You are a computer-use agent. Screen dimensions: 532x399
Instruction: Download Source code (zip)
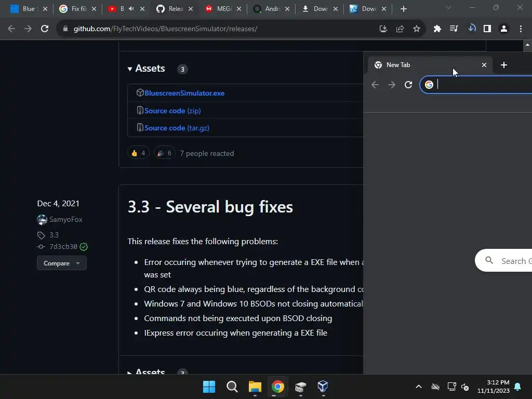click(172, 111)
